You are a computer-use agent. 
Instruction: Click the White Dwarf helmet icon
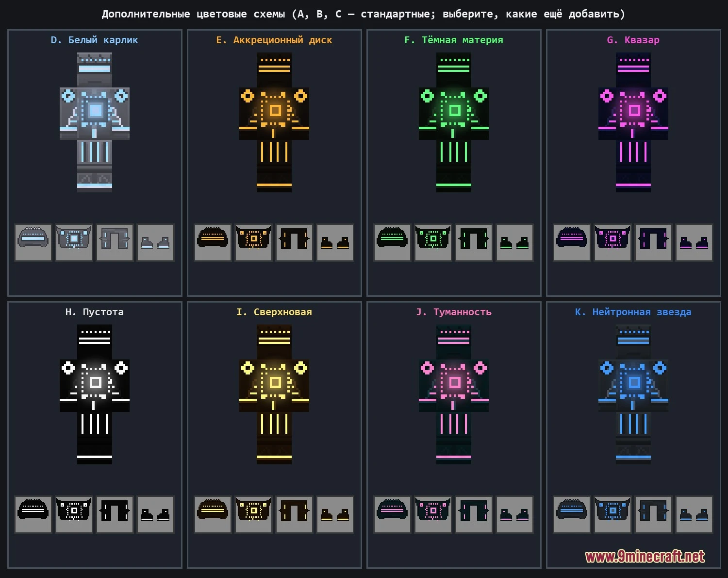(33, 242)
